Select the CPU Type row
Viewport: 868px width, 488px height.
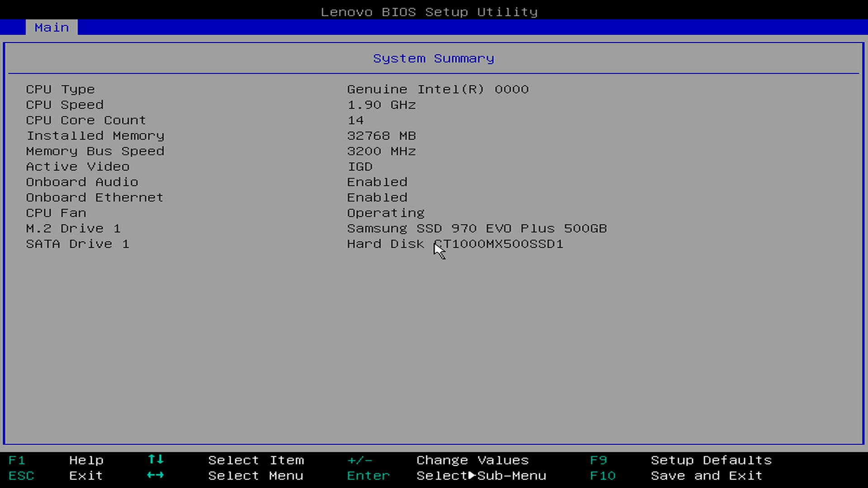(60, 89)
